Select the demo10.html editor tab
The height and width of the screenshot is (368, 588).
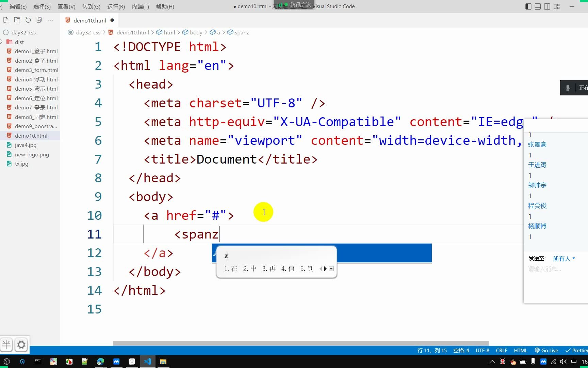point(90,20)
